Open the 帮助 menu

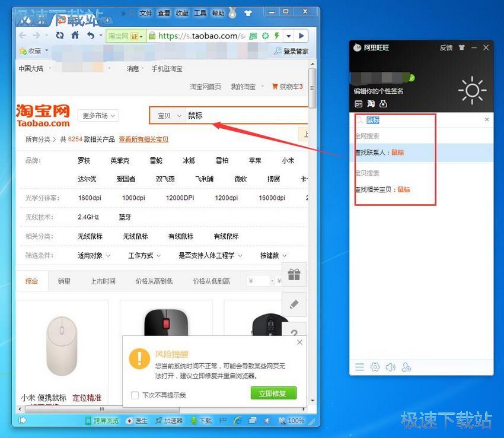pos(218,13)
